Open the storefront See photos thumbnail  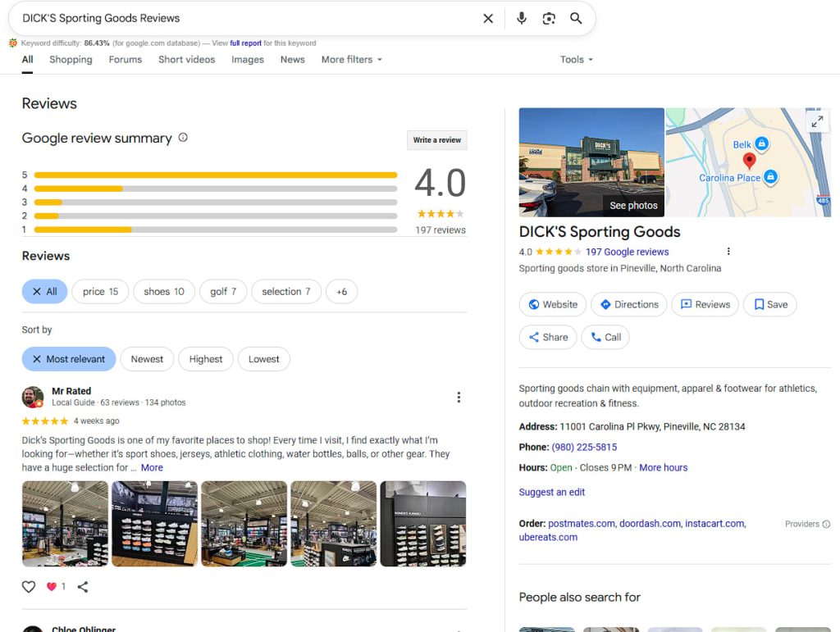(591, 162)
